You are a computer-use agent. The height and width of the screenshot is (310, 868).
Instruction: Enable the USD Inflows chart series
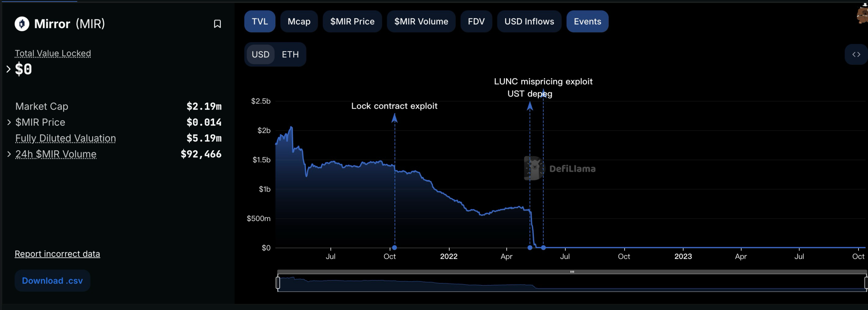(x=529, y=21)
